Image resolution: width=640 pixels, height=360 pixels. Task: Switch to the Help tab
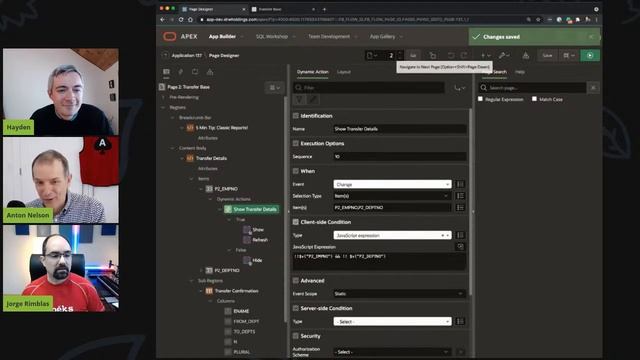(x=520, y=72)
